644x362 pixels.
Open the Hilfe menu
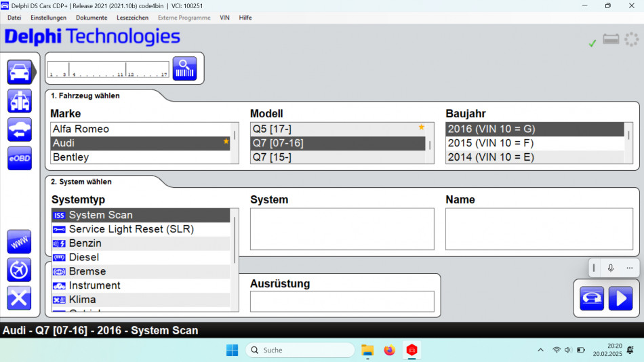(245, 18)
